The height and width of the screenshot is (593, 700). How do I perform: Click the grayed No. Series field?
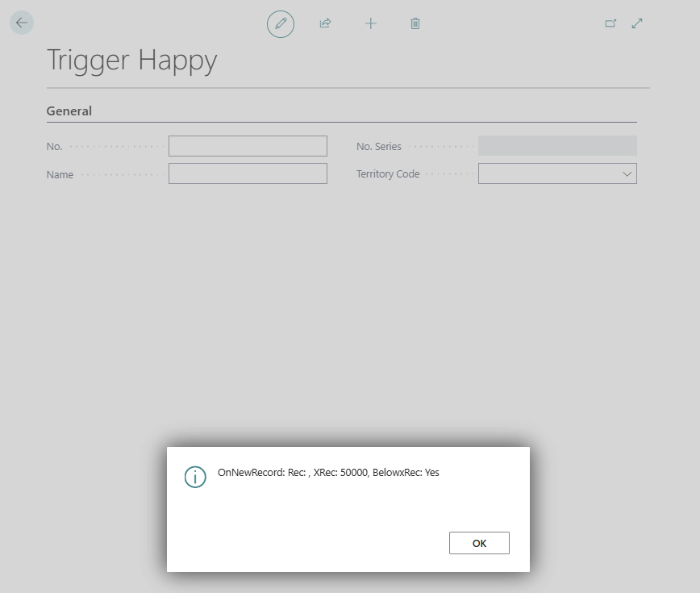(x=557, y=145)
